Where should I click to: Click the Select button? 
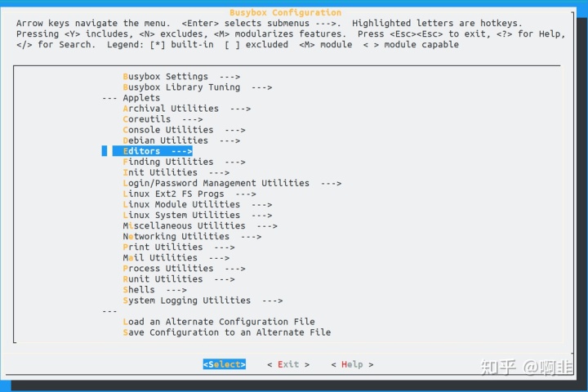point(225,364)
